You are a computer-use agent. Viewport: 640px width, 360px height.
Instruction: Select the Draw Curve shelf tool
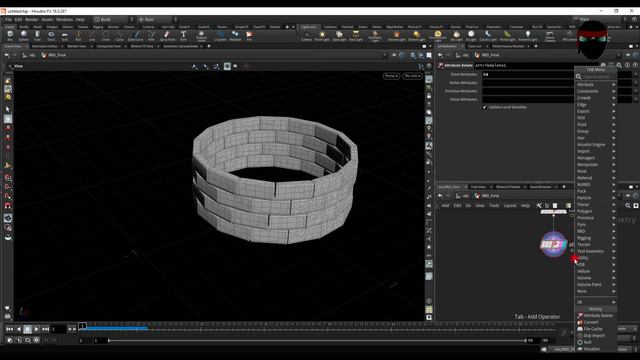tap(136, 36)
